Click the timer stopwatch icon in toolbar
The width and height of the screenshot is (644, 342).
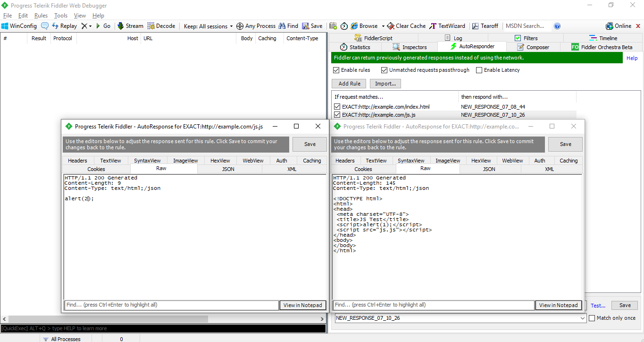click(344, 26)
